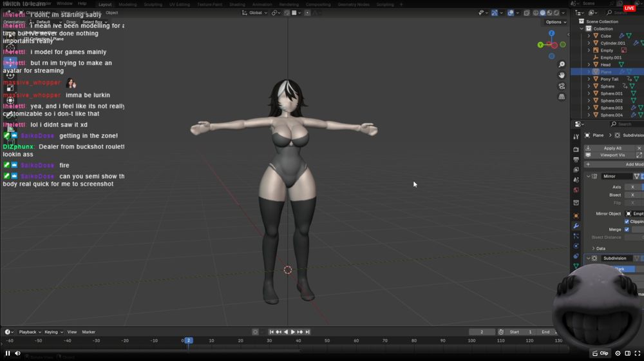Toggle stream theater mode icon

click(x=627, y=353)
